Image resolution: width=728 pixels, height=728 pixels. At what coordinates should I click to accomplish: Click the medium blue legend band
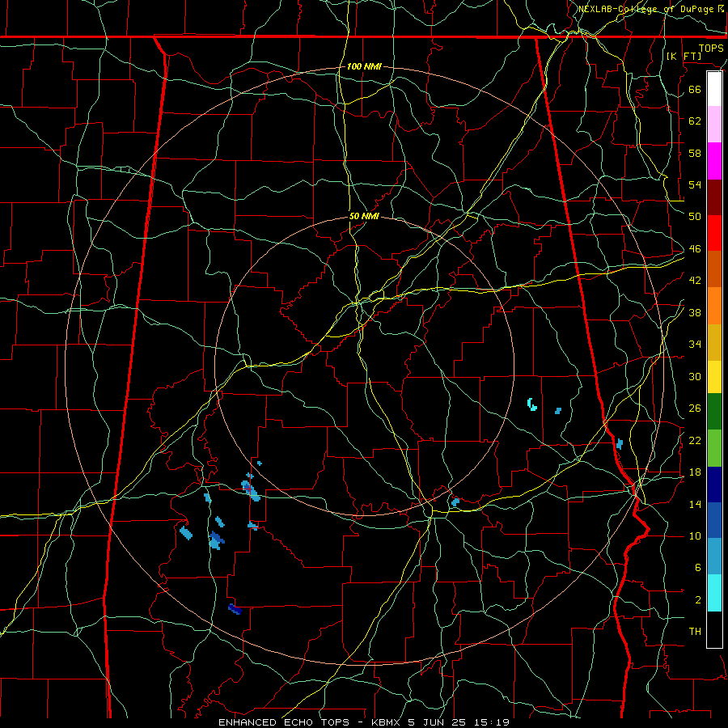[714, 520]
